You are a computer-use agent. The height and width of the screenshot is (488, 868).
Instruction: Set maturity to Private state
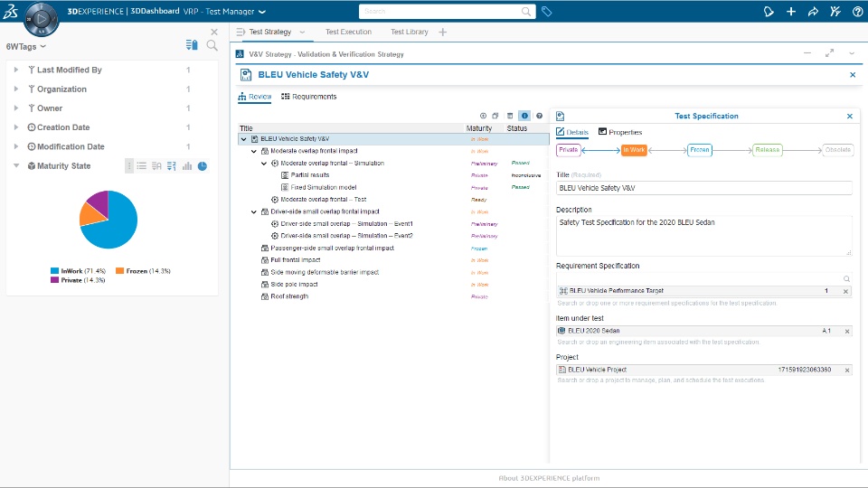tap(568, 150)
